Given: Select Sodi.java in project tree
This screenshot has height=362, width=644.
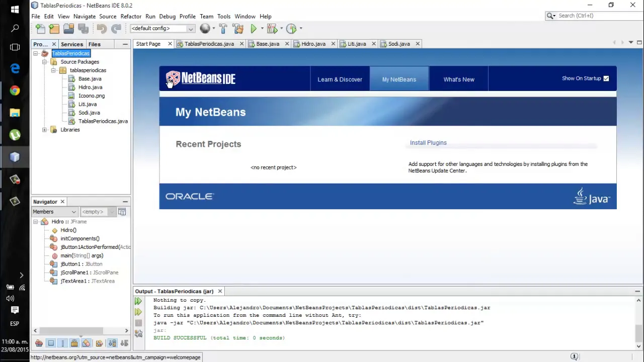Looking at the screenshot, I should 89,113.
